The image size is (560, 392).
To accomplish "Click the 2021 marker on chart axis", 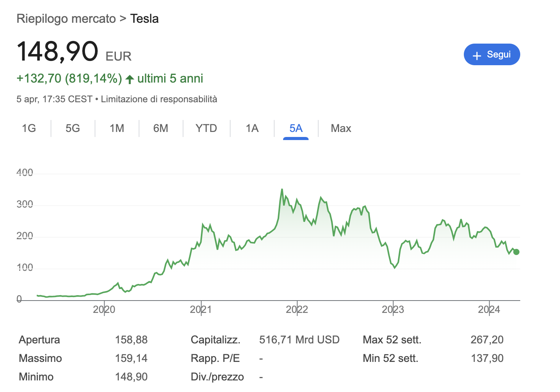I will (201, 309).
